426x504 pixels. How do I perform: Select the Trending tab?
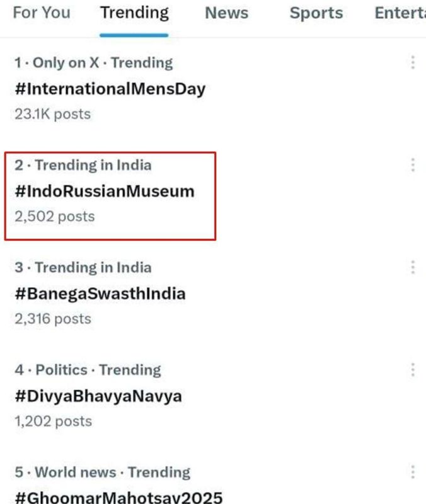[134, 13]
